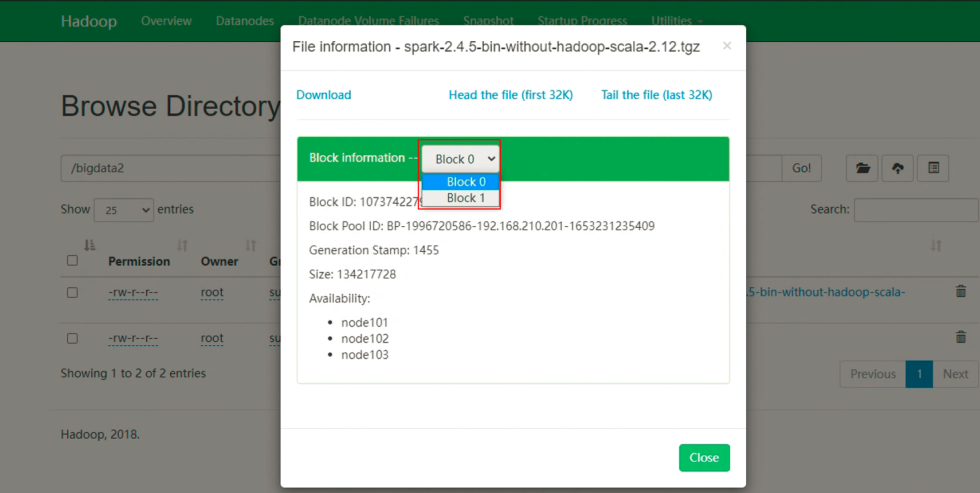Open the Snapshot tab in the navbar
The width and height of the screenshot is (980, 493).
click(488, 21)
